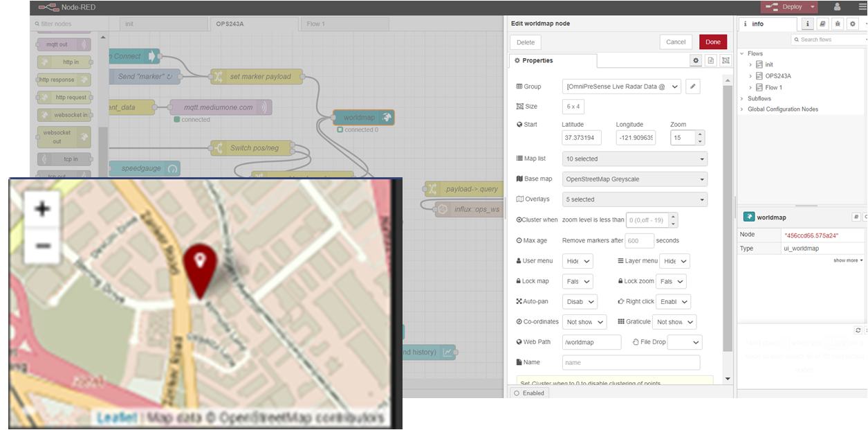
Task: Pick the websocket in palette node
Action: coord(64,115)
